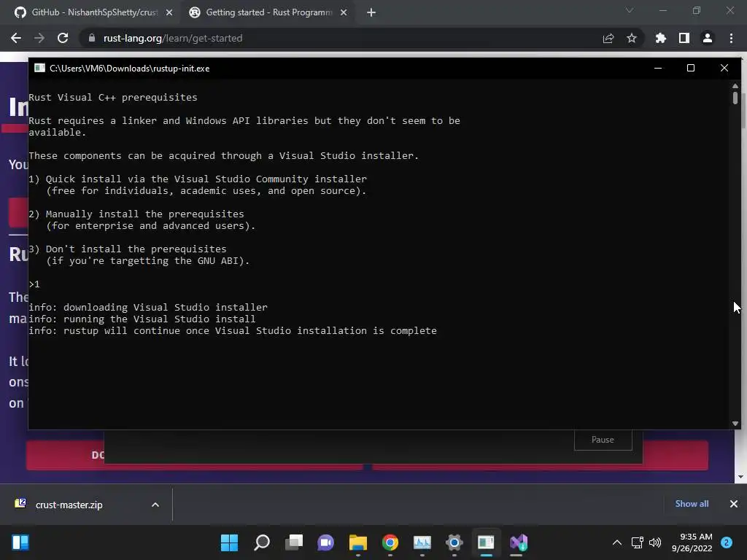Click 'info: downloading Visual Studio installer' line
The width and height of the screenshot is (747, 560).
(148, 307)
